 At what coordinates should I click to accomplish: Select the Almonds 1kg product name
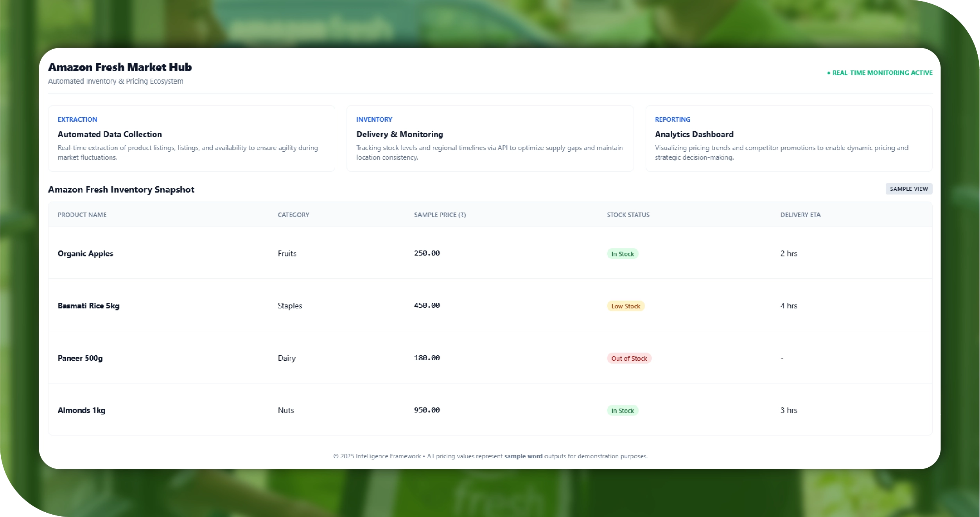[81, 410]
